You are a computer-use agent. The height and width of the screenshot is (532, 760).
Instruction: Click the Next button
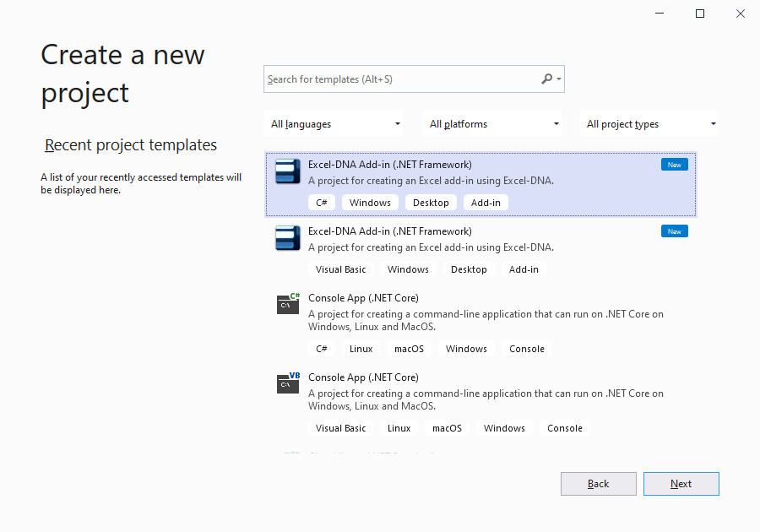click(681, 484)
